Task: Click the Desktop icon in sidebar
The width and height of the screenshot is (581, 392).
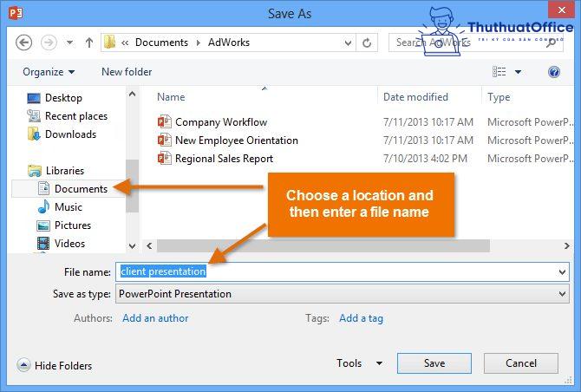Action: 34,98
